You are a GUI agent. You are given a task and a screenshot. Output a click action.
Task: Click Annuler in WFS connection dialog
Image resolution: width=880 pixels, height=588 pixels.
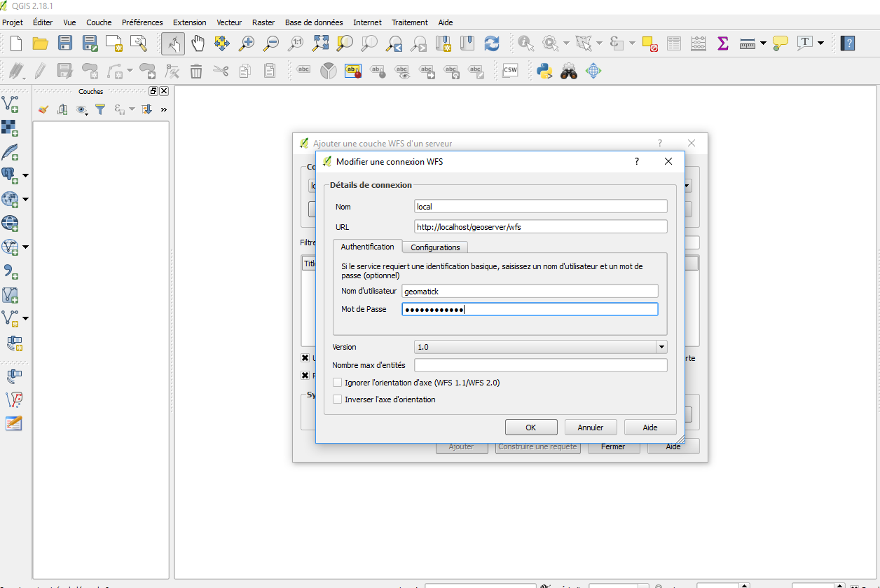pos(591,428)
